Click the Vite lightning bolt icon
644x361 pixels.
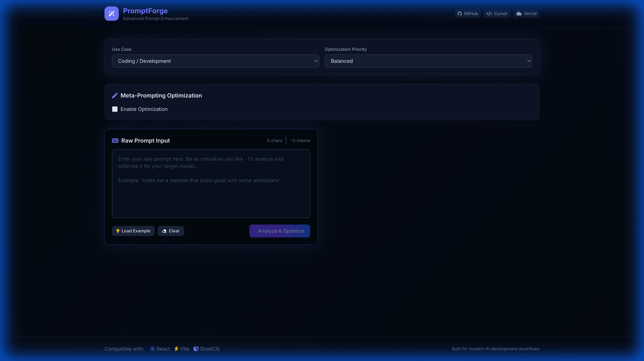176,349
